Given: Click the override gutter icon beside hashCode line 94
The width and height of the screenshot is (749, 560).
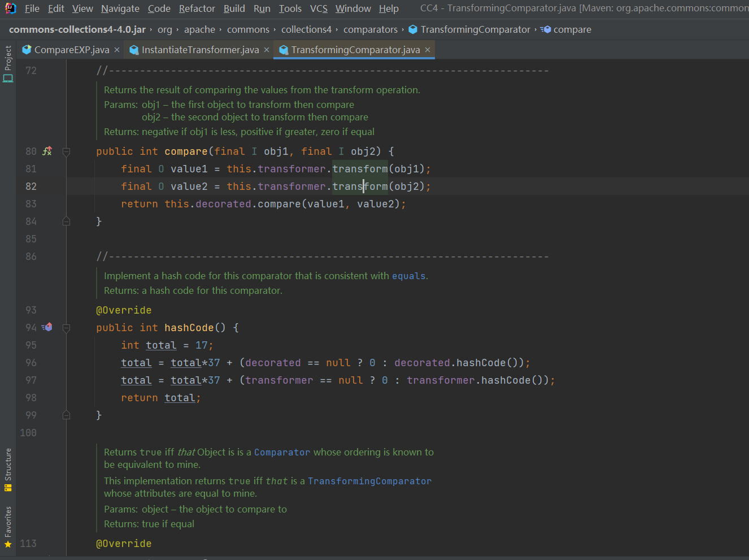Looking at the screenshot, I should tap(47, 327).
